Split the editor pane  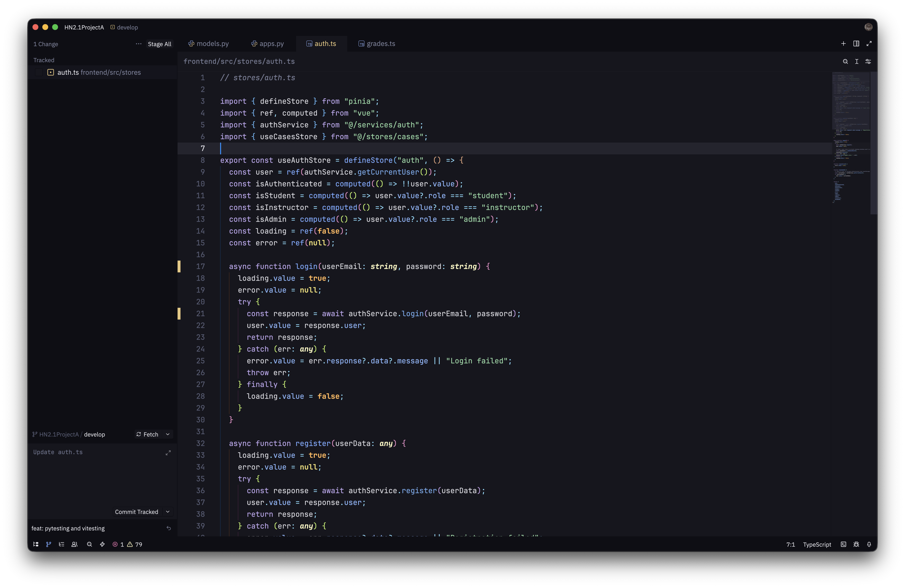[x=856, y=44]
